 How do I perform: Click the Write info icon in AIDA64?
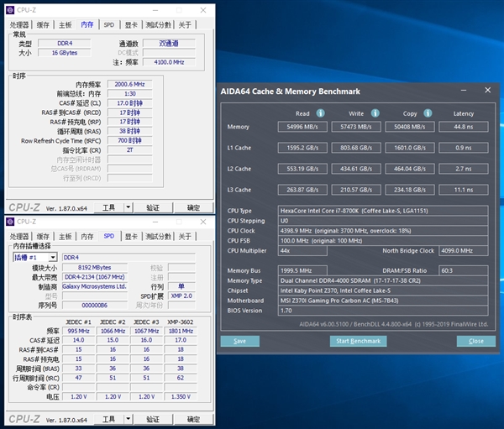click(375, 113)
